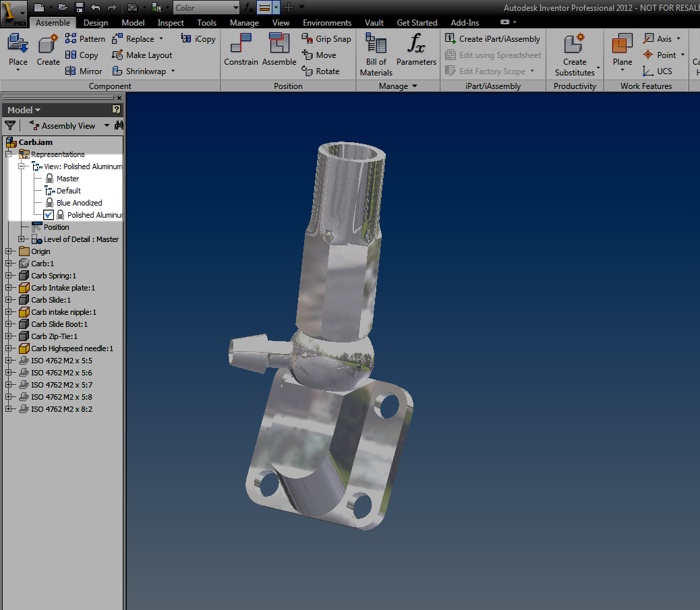Create a work Point
This screenshot has height=610, width=700.
click(x=660, y=55)
